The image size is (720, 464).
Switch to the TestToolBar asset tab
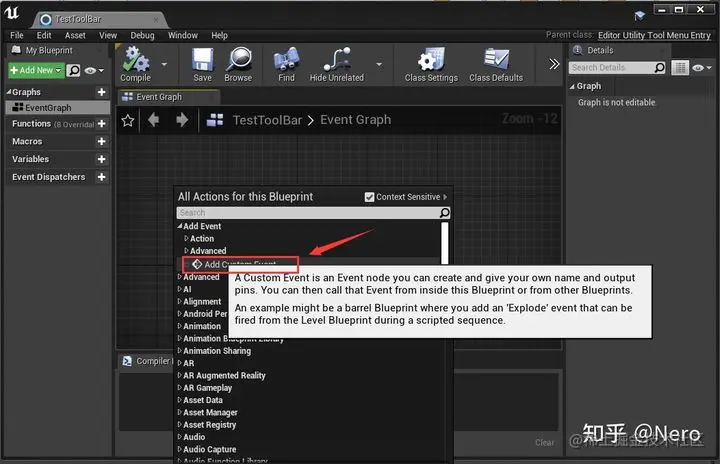tap(99, 19)
